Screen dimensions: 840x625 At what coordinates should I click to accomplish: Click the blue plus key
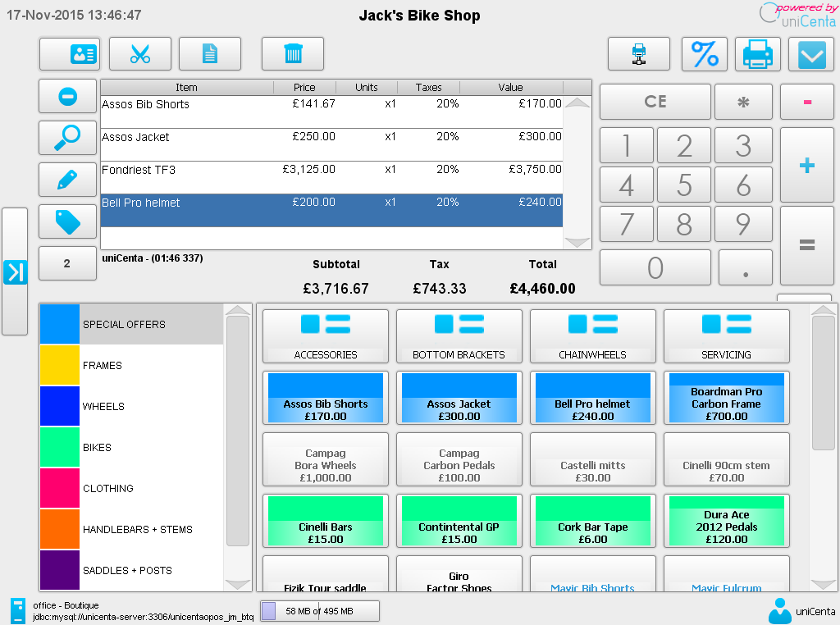click(807, 165)
